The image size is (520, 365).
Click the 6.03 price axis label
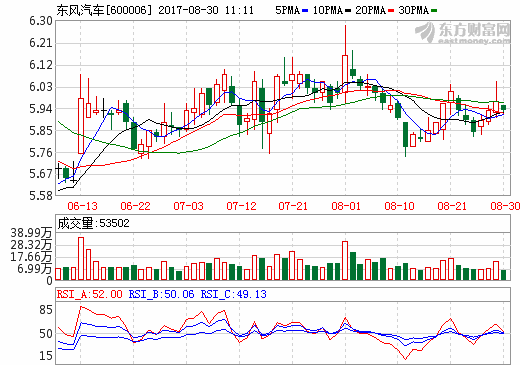click(41, 87)
